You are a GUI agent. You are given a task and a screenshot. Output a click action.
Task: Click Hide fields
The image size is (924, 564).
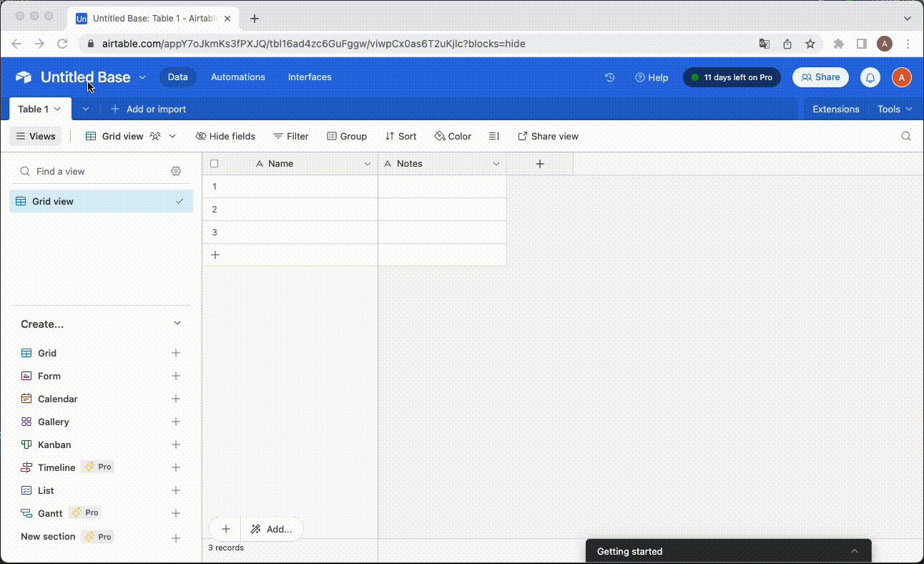225,136
